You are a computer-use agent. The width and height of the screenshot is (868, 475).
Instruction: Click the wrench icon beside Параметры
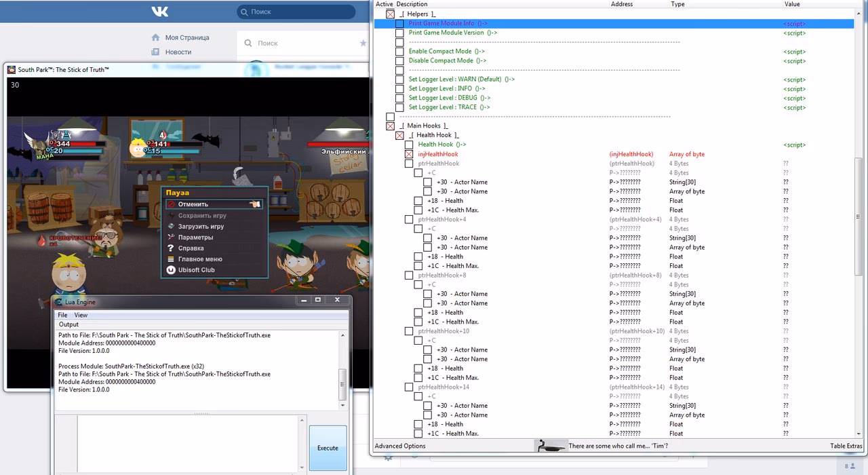(172, 237)
